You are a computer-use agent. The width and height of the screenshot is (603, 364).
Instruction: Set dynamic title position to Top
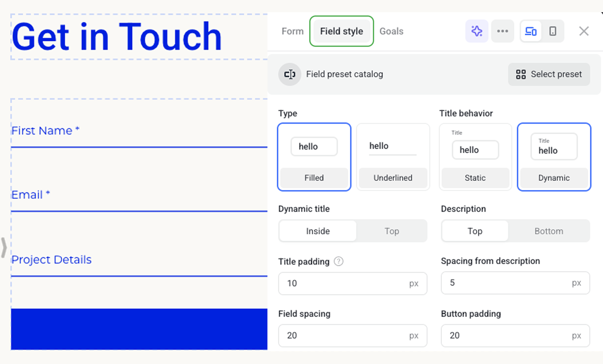(x=392, y=231)
